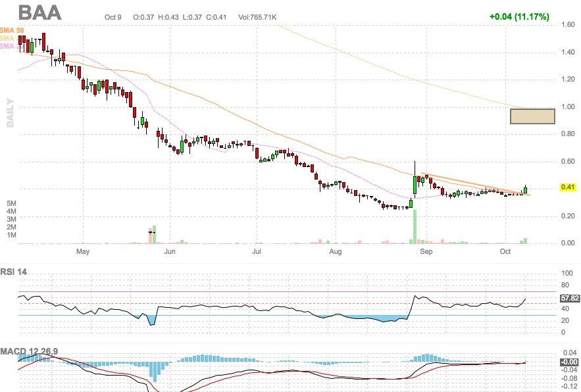Viewport: 581px width, 392px height.
Task: Select the orange descending trendline
Action: pyautogui.click(x=474, y=185)
